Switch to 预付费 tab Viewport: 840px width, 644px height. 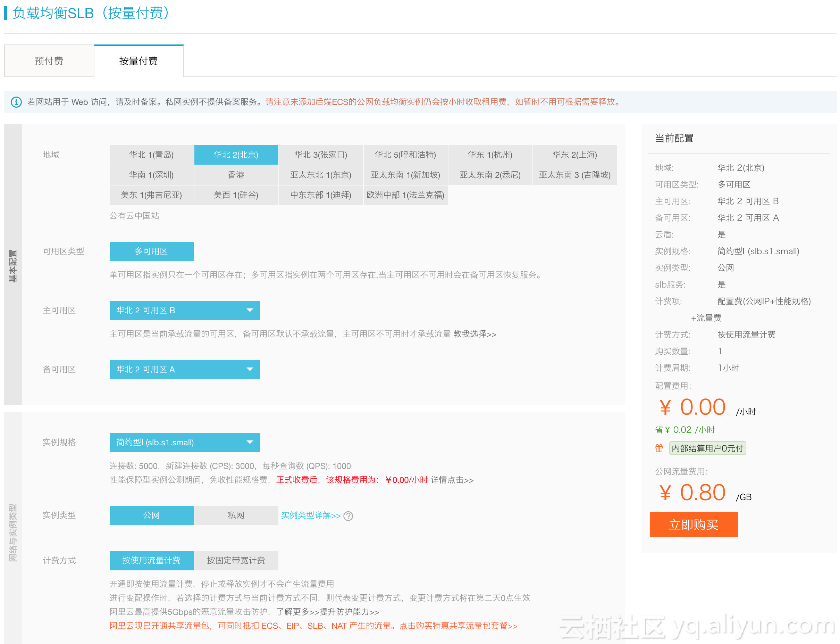(x=49, y=61)
